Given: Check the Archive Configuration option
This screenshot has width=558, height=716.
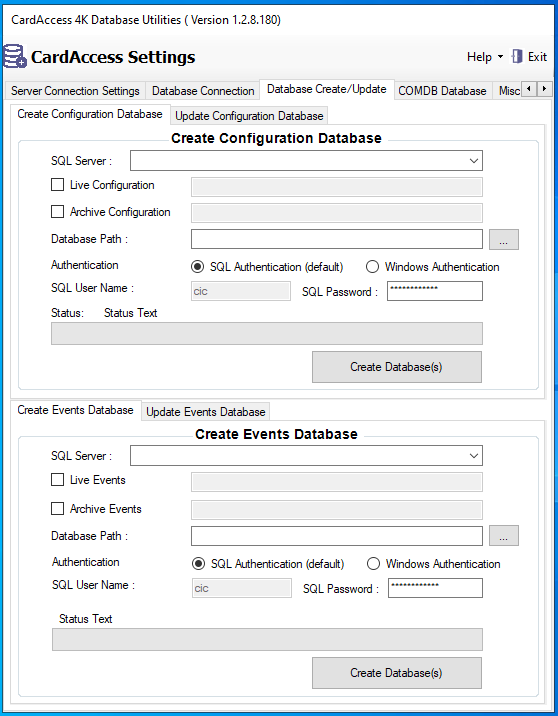Looking at the screenshot, I should coord(58,211).
